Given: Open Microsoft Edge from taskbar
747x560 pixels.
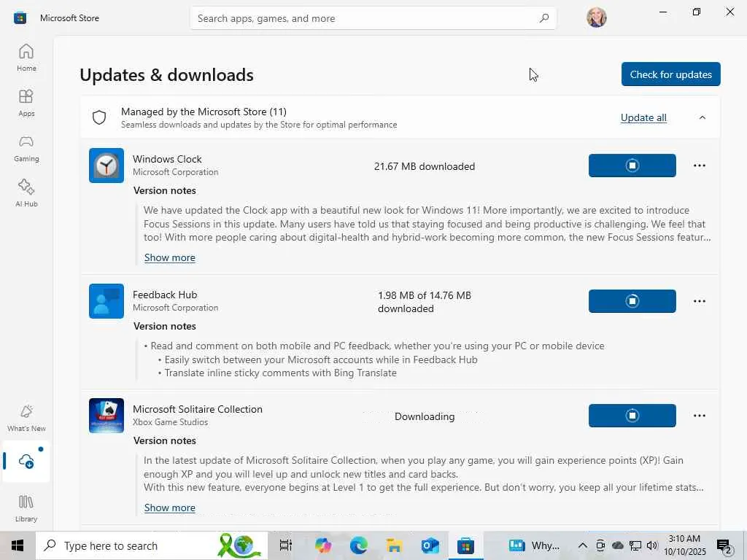Looking at the screenshot, I should 358,545.
